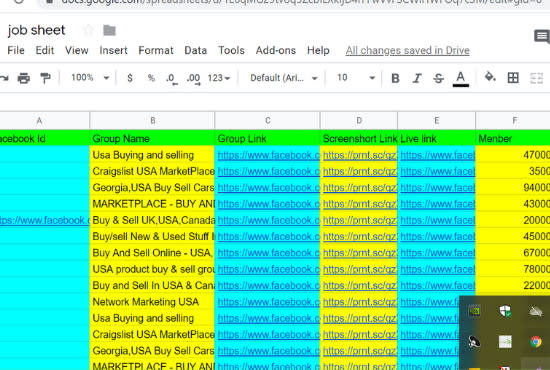Click the Live link header cell
The width and height of the screenshot is (550, 370).
tap(436, 139)
